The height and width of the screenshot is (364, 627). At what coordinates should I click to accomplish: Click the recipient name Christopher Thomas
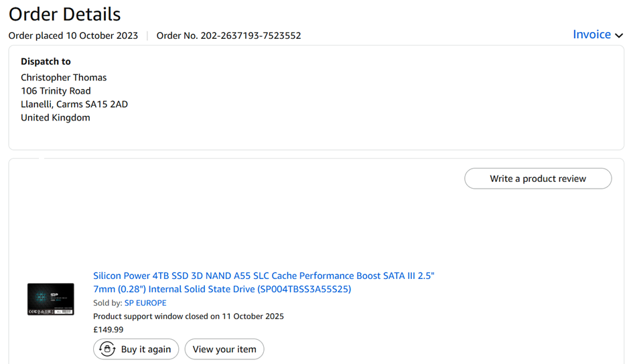pyautogui.click(x=64, y=78)
